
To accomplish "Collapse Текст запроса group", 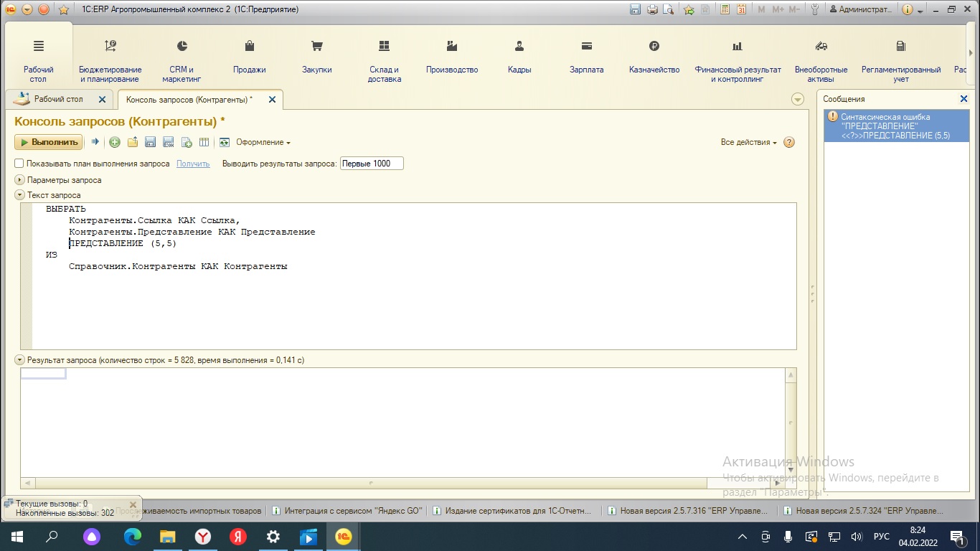I will click(x=20, y=195).
